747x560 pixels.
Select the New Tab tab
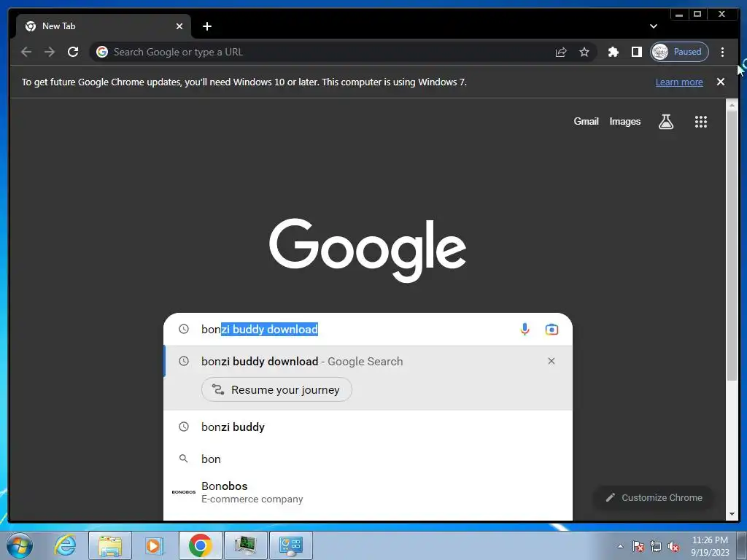[x=104, y=26]
